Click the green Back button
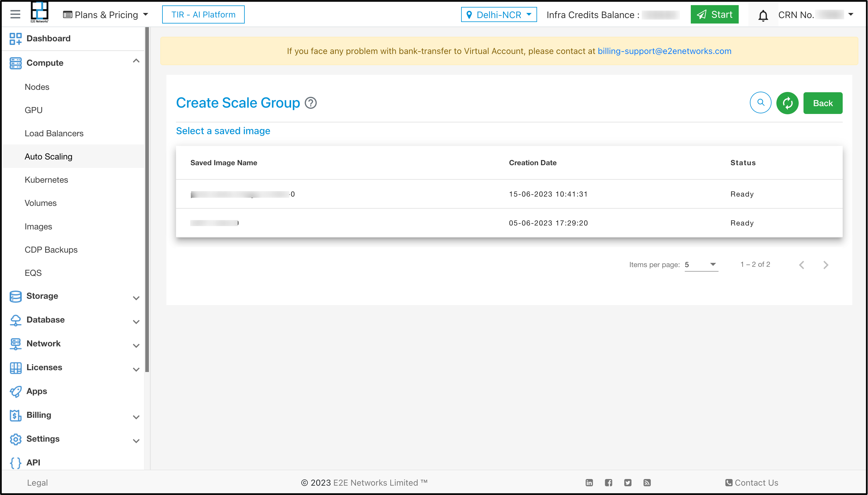868x495 pixels. tap(822, 103)
